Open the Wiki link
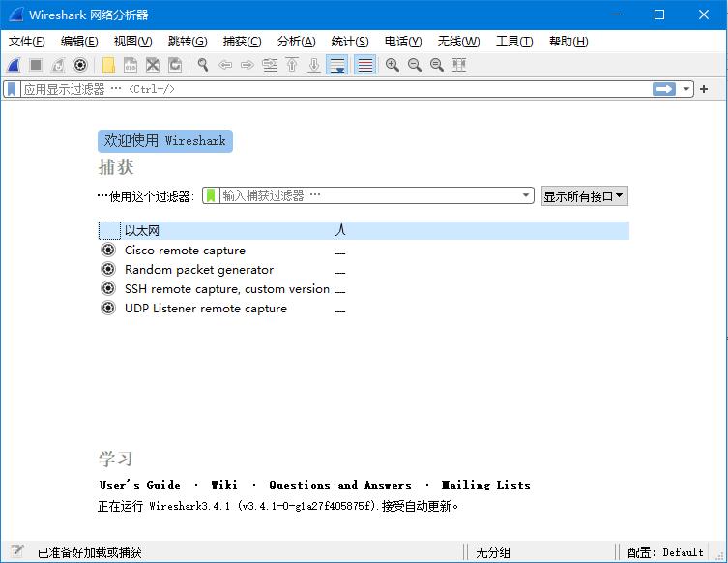Viewport: 728px width, 563px height. click(223, 485)
